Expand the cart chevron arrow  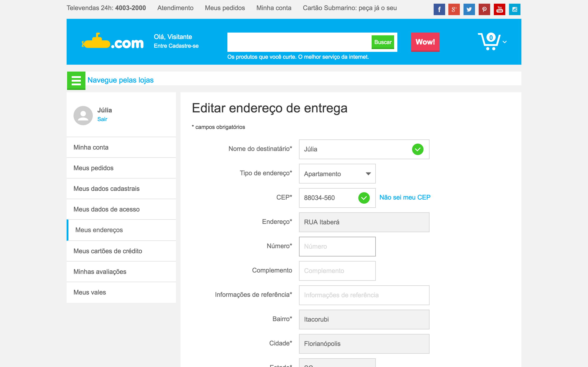[505, 42]
